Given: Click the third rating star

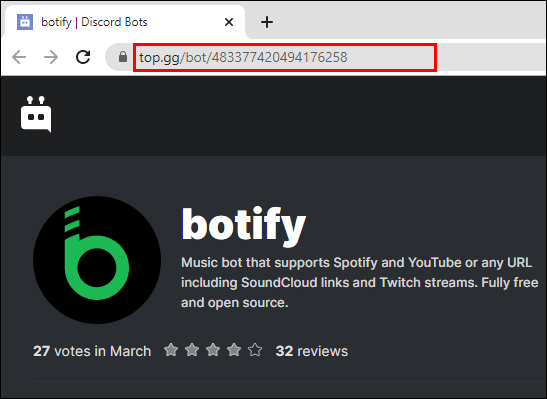Looking at the screenshot, I should point(213,350).
